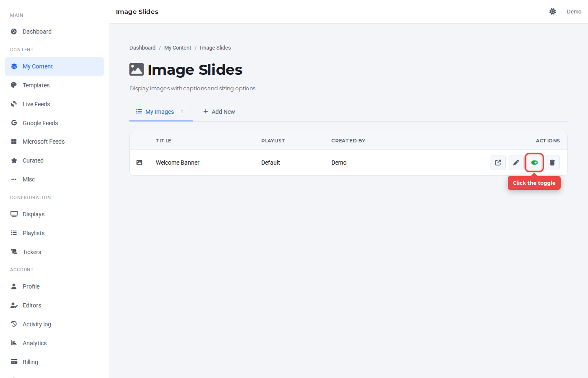This screenshot has width=588, height=378.
Task: Go to Misc content
Action: (x=54, y=179)
